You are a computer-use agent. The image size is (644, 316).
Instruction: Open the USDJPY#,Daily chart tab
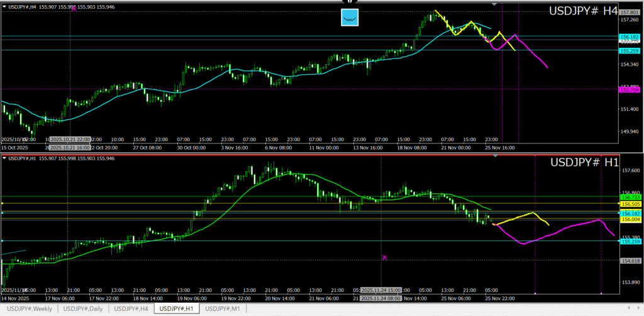click(x=84, y=308)
